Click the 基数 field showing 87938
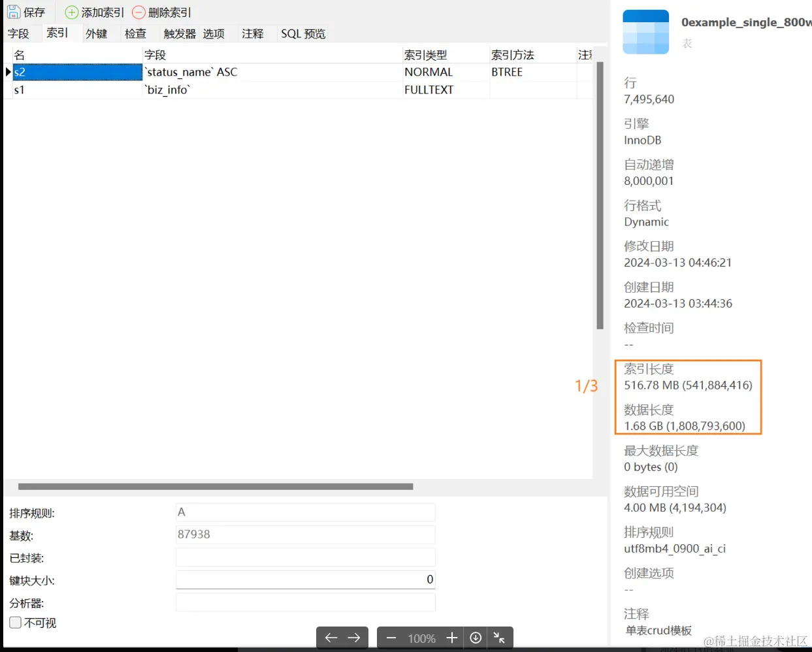The width and height of the screenshot is (812, 652). click(305, 534)
